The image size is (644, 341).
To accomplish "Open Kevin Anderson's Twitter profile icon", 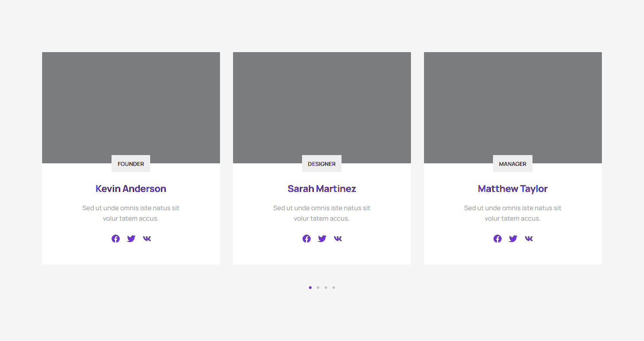I will pos(131,238).
